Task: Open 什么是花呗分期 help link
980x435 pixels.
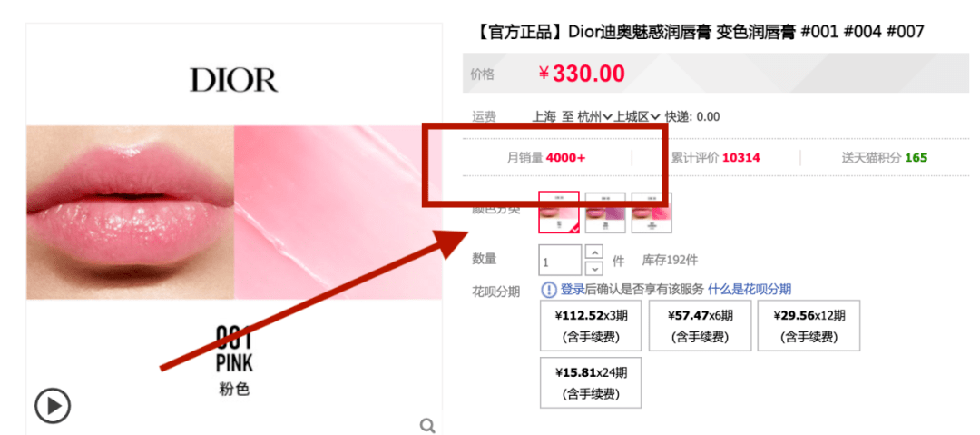Action: 750,289
